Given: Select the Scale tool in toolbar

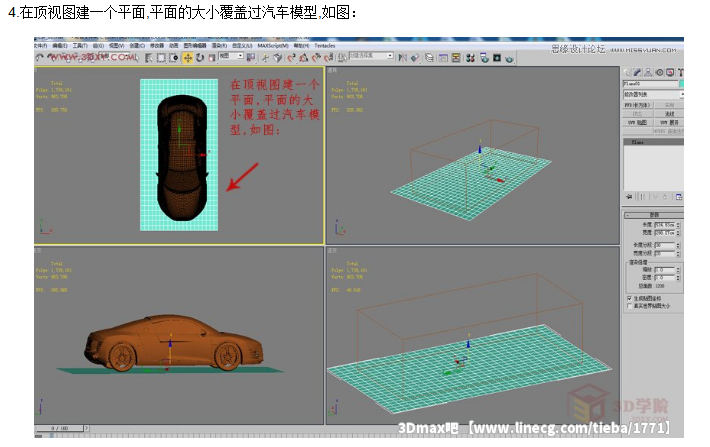Looking at the screenshot, I should [x=211, y=58].
